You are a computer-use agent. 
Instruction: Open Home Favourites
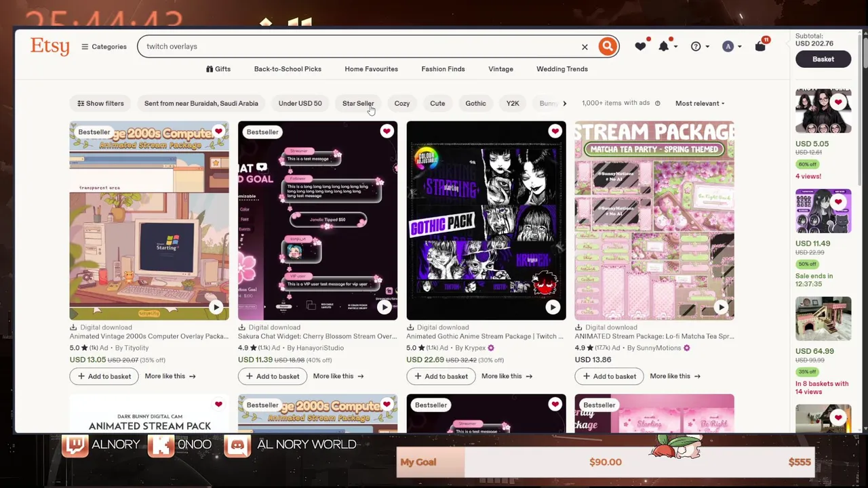[x=371, y=69]
